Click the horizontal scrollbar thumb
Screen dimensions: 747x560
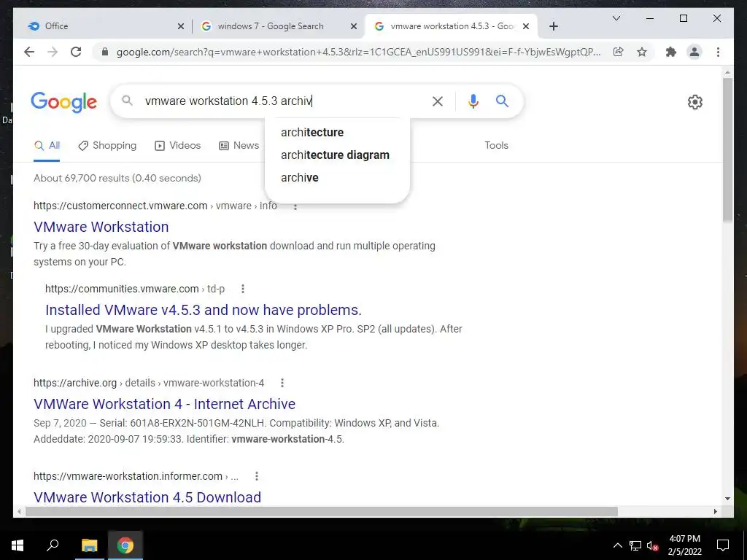point(322,511)
